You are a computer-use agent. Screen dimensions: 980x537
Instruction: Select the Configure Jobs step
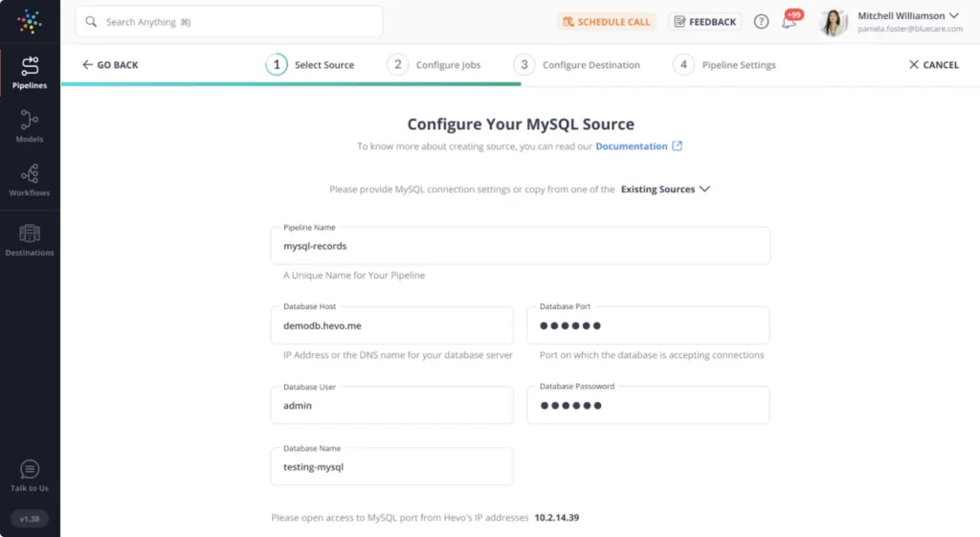pyautogui.click(x=435, y=65)
